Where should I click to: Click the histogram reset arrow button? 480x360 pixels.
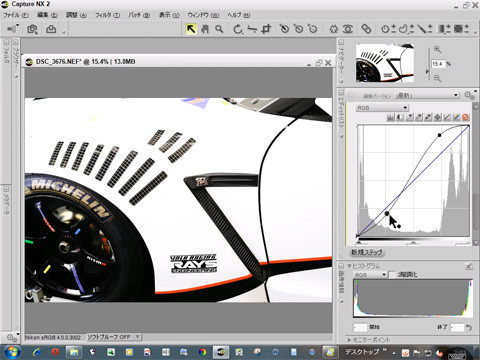pos(468,327)
